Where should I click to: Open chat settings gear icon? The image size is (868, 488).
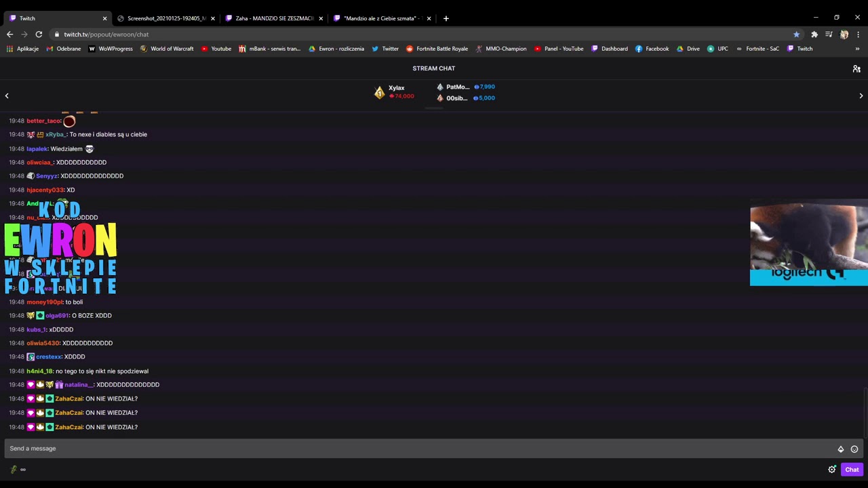tap(832, 469)
